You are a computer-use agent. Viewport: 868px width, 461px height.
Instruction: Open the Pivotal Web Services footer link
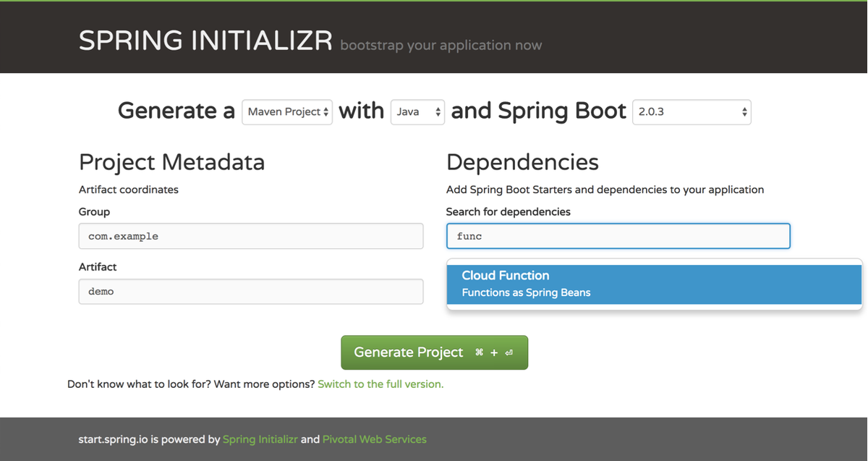(x=374, y=439)
